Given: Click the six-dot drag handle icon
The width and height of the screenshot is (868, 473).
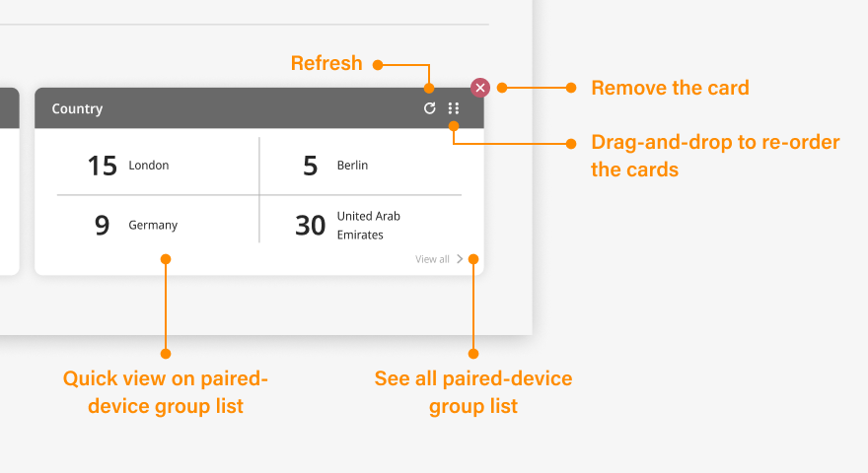Looking at the screenshot, I should [454, 108].
